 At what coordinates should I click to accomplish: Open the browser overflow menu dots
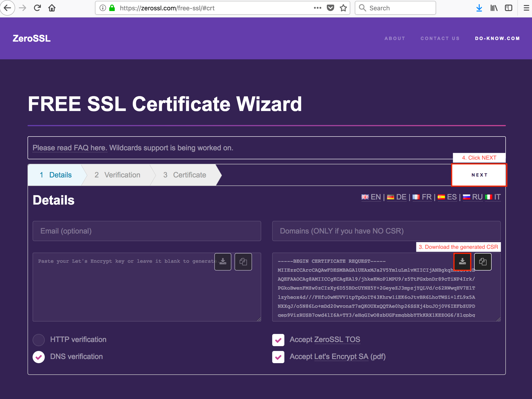(317, 8)
